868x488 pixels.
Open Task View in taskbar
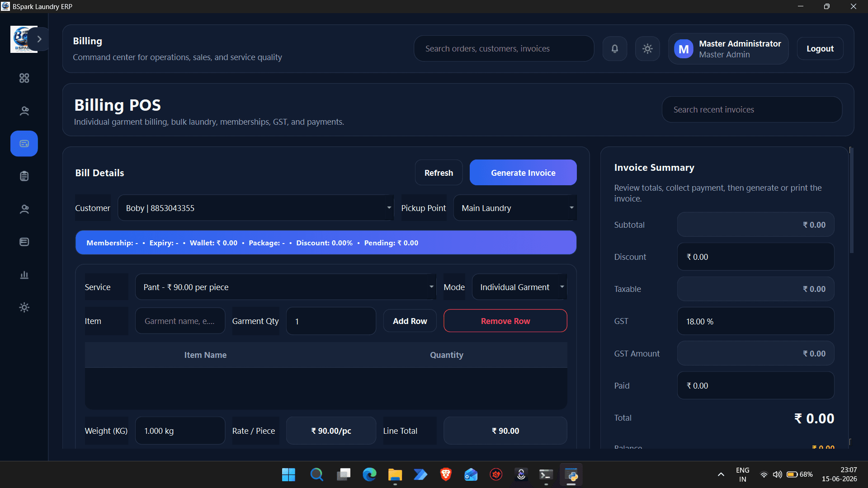click(x=344, y=474)
